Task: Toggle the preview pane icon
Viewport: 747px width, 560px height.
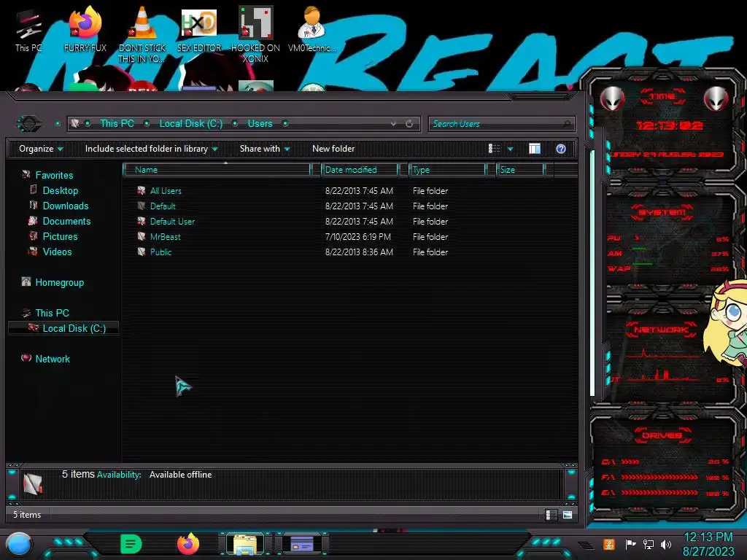Action: tap(535, 149)
